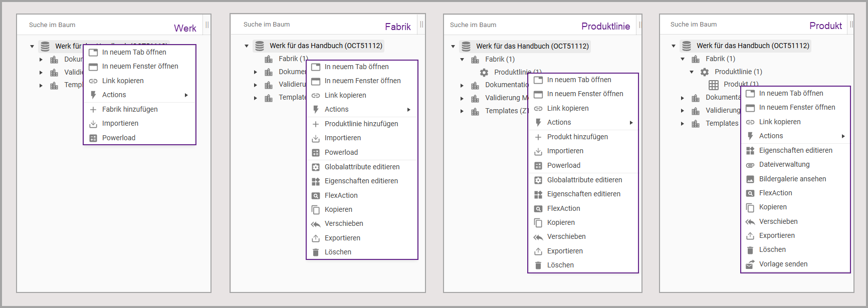868x308 pixels.
Task: Click In neuem Fenster öffnen in Werk menu
Action: coord(140,66)
